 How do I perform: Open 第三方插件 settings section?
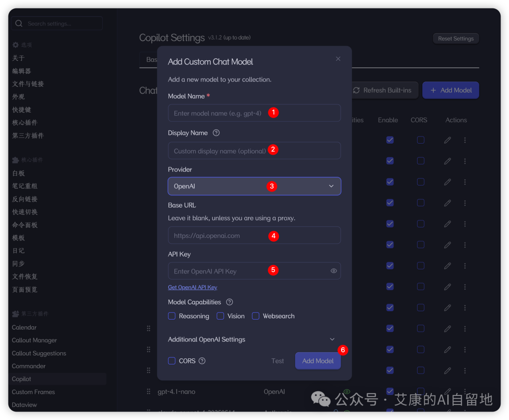[x=28, y=136]
